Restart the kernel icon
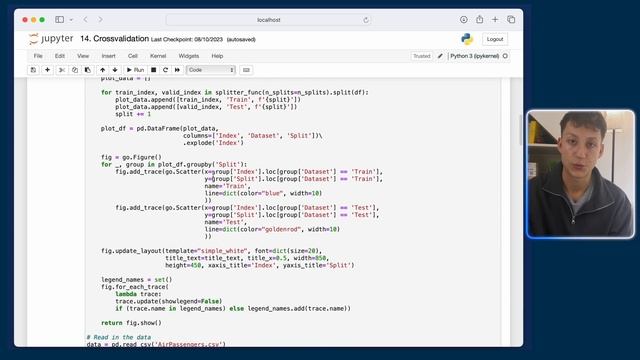Viewport: 640px width, 360px height. point(165,70)
